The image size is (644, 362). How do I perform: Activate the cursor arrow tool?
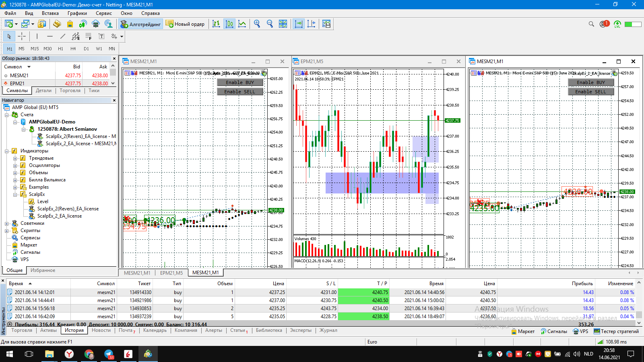(9, 36)
